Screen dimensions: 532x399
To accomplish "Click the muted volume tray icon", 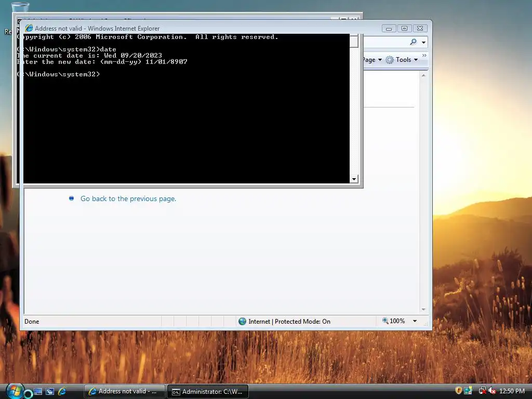I will pyautogui.click(x=492, y=391).
